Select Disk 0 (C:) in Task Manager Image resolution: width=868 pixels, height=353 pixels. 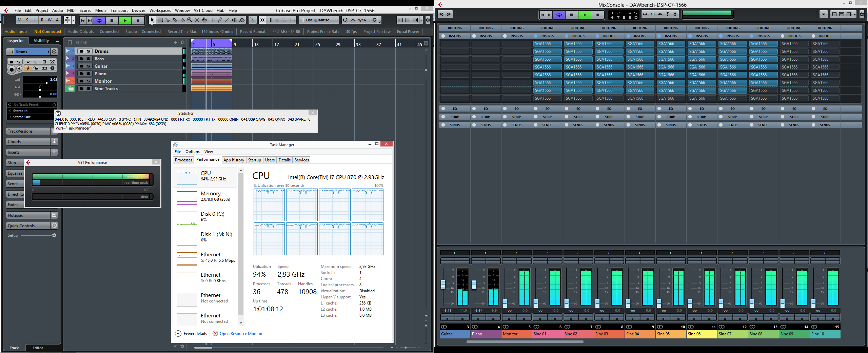click(205, 218)
